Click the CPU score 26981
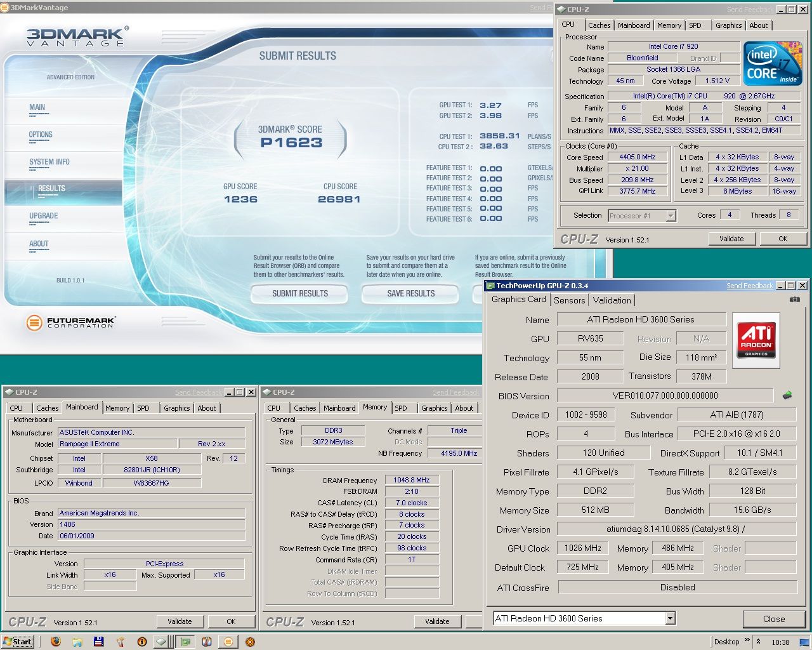This screenshot has width=812, height=650. 339,199
